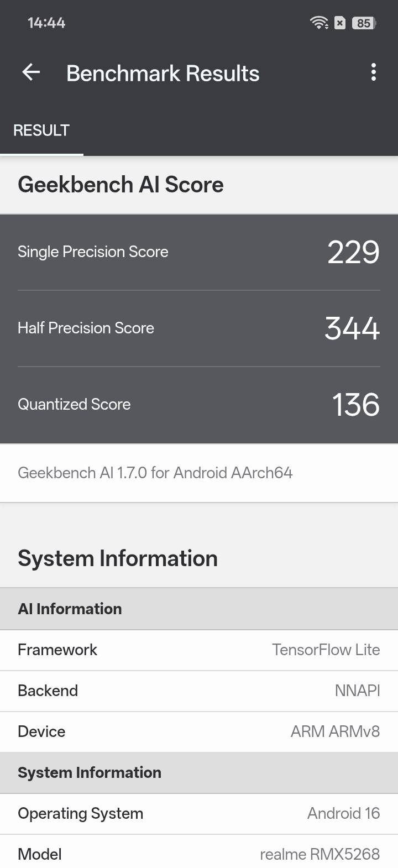Tap the AI Information section header
This screenshot has width=398, height=868.
199,609
